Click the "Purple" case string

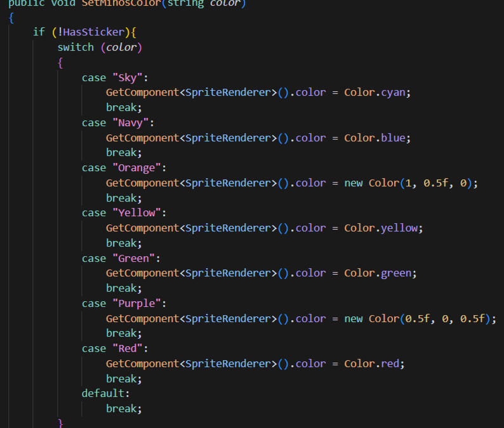point(136,304)
